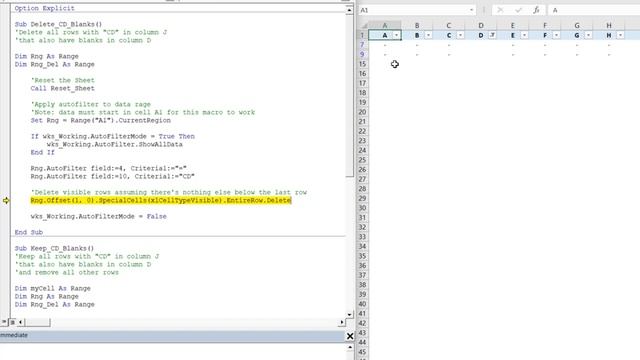This screenshot has width=640, height=360.
Task: Switch to Procedure View icon in code window
Action: point(4,322)
